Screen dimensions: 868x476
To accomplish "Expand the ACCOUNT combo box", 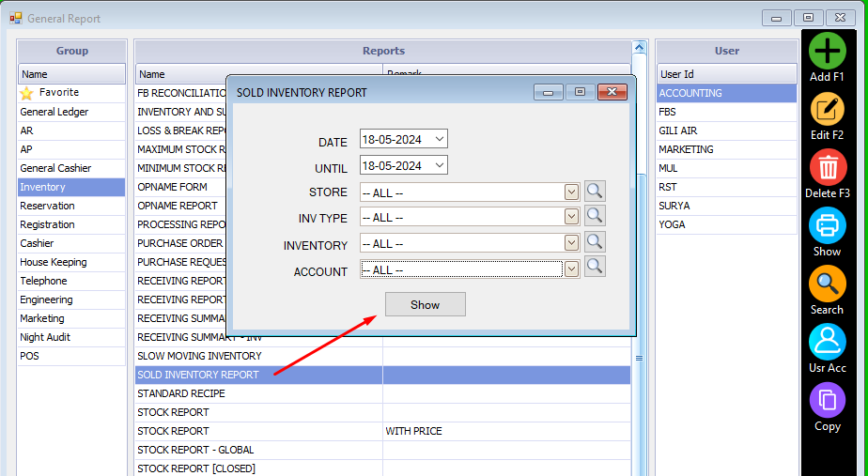I will click(571, 269).
